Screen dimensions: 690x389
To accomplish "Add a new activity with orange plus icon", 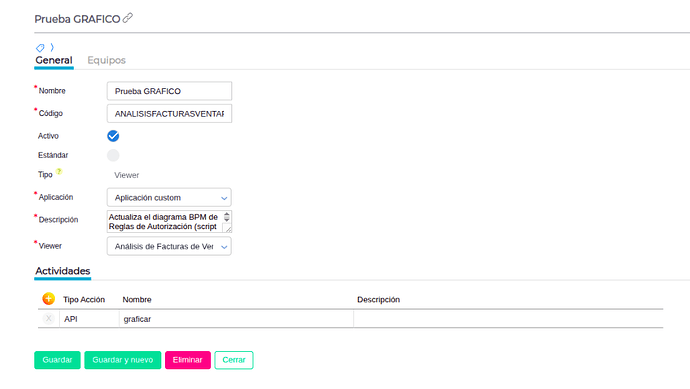I will (x=48, y=299).
